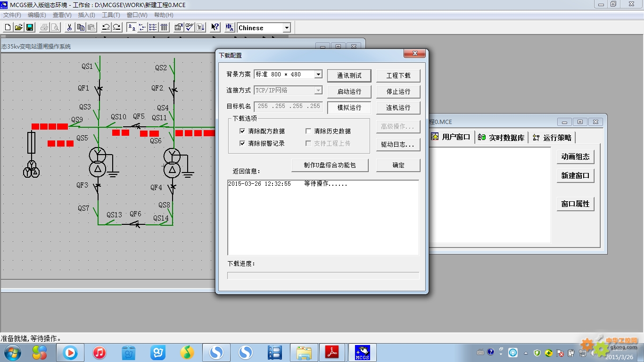This screenshot has height=362, width=644.
Task: Click the 启动运行 button
Action: tap(349, 91)
